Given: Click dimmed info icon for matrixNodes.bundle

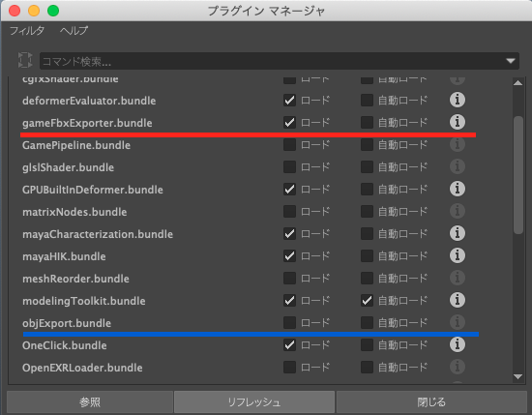Looking at the screenshot, I should click(x=458, y=212).
